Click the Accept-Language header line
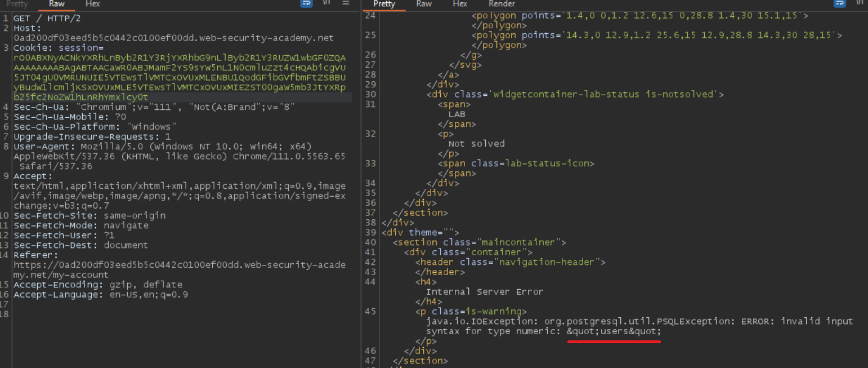 (101, 294)
